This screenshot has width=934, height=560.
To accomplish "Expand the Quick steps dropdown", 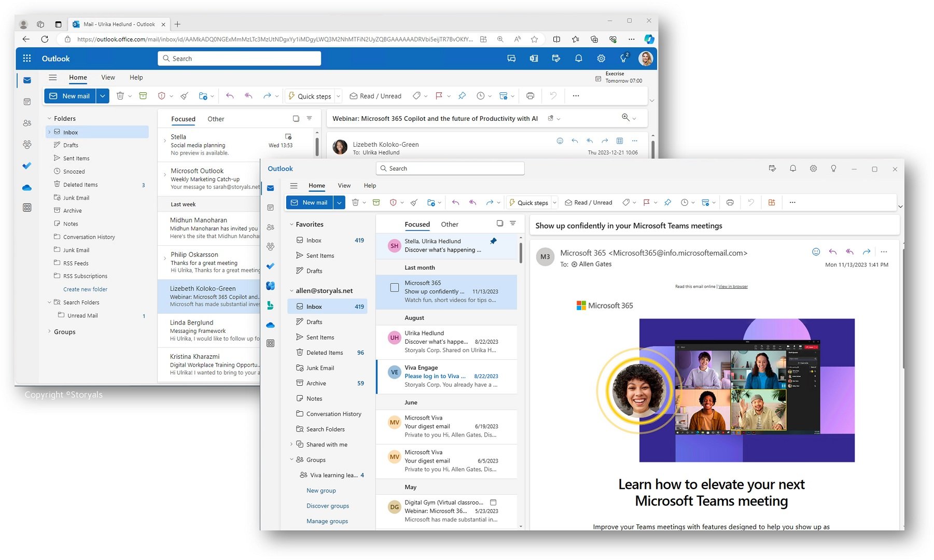I will [554, 202].
